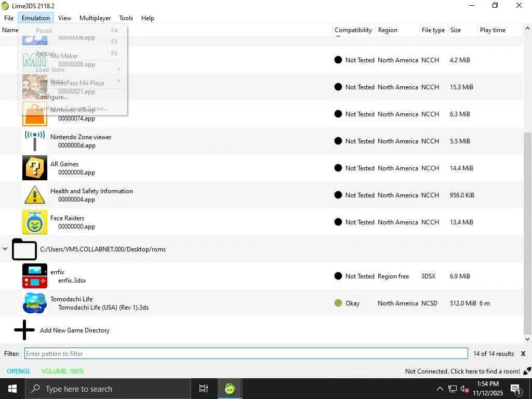
Task: Click errfix's black Not Tested compatibility dot
Action: coord(338,276)
